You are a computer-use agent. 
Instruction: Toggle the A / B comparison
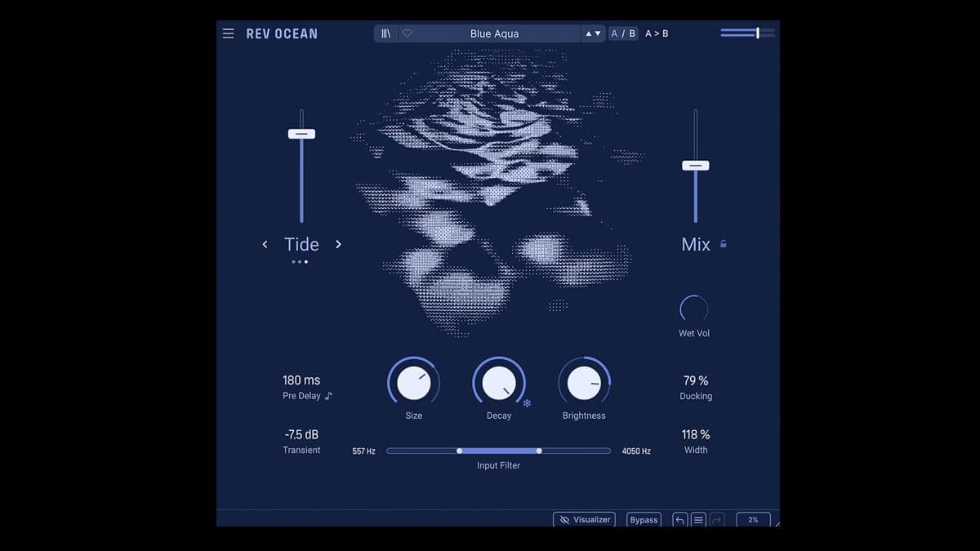(623, 33)
